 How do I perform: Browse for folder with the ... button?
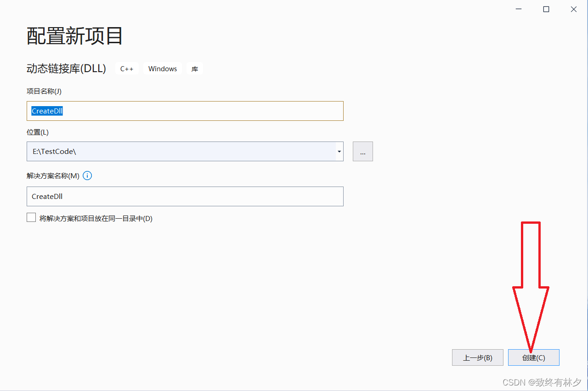click(x=363, y=152)
